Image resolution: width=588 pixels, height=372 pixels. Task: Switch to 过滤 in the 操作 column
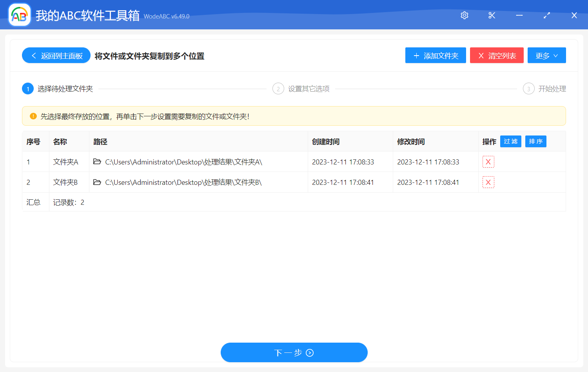pyautogui.click(x=510, y=141)
